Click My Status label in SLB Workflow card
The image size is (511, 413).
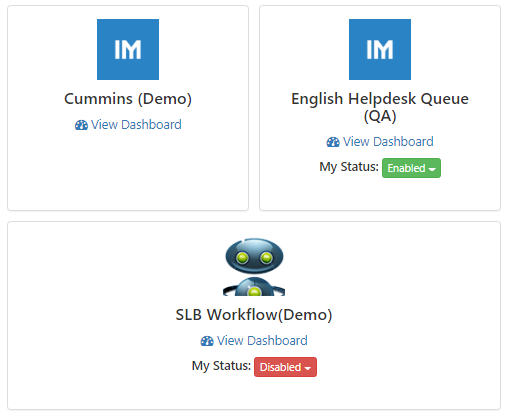[221, 366]
